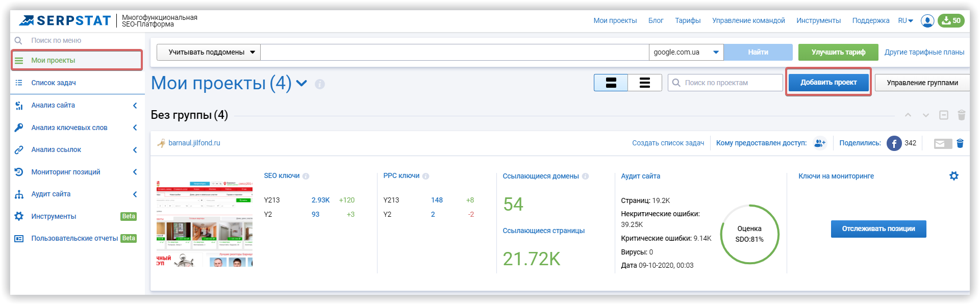The height and width of the screenshot is (305, 980).
Task: Click info icon next to Ссылающиеся домены
Action: tap(585, 176)
